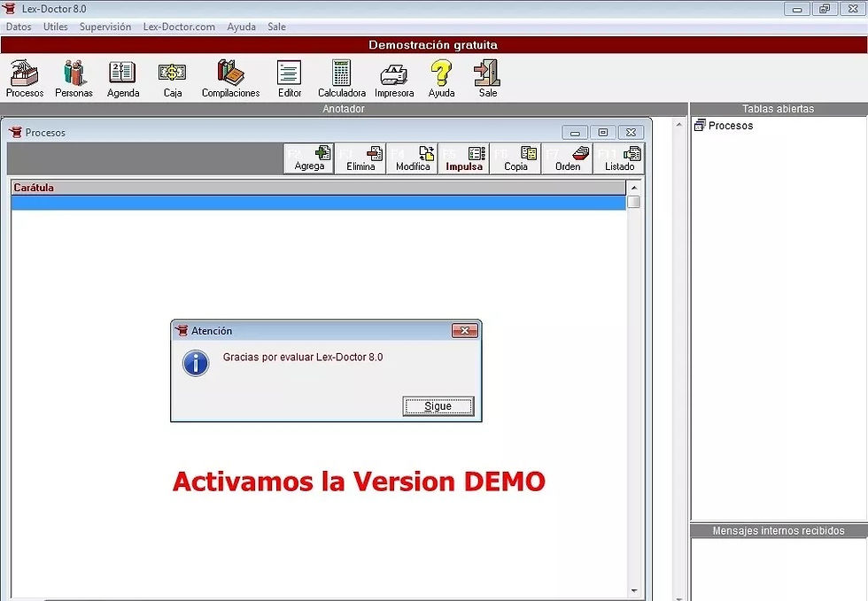Click the Procesos list scrollbar thumb

(634, 202)
